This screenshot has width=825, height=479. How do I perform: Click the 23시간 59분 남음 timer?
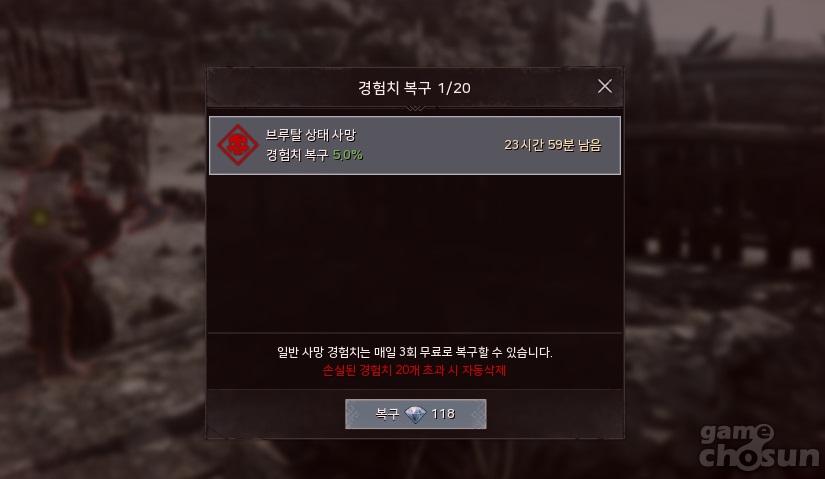tap(552, 145)
